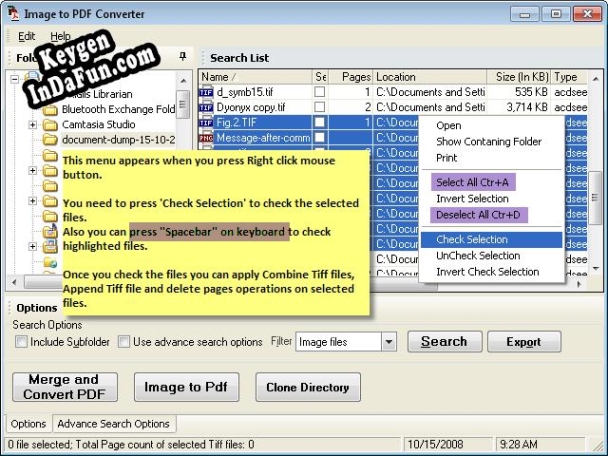This screenshot has width=608, height=456.
Task: Sort list by Size (In KB) header
Action: [519, 77]
